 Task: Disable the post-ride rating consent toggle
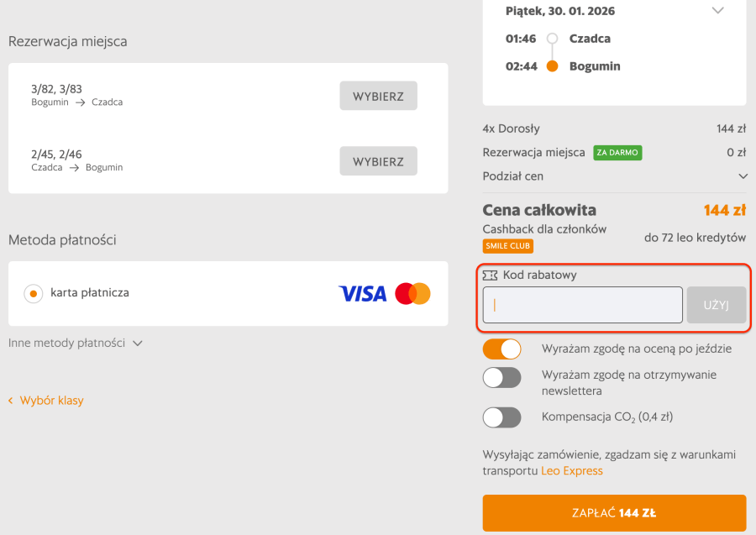point(501,349)
